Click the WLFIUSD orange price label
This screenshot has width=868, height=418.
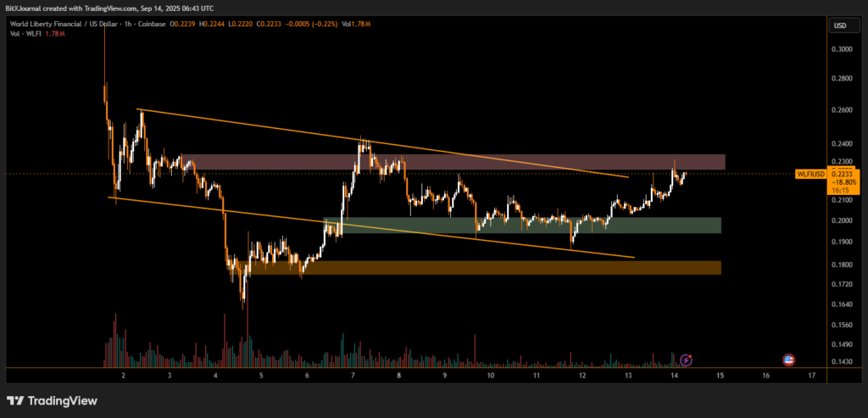(810, 174)
